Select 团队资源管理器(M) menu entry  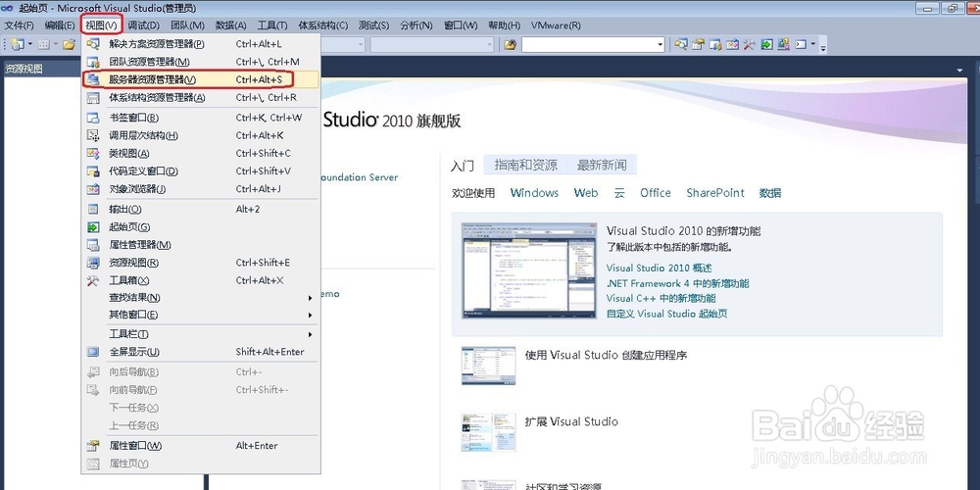[201, 62]
